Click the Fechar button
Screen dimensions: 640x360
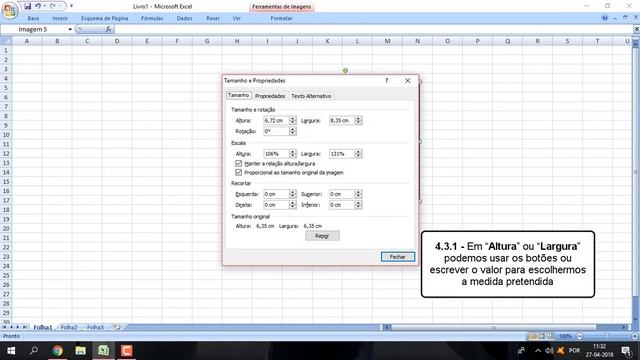[398, 257]
